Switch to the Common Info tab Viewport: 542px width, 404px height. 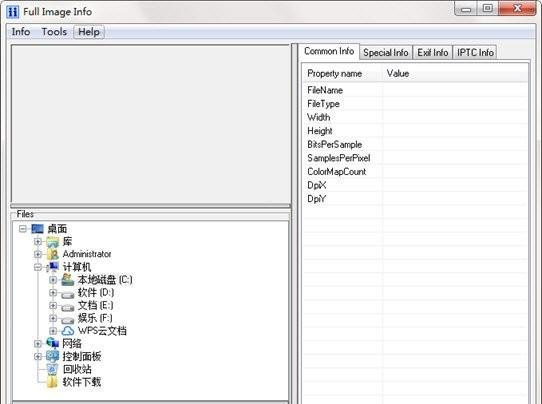(x=329, y=51)
